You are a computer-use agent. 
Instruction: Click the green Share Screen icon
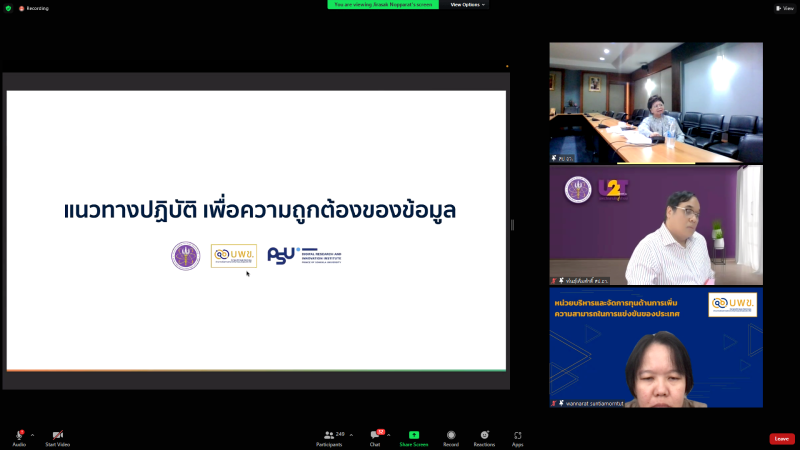413,436
